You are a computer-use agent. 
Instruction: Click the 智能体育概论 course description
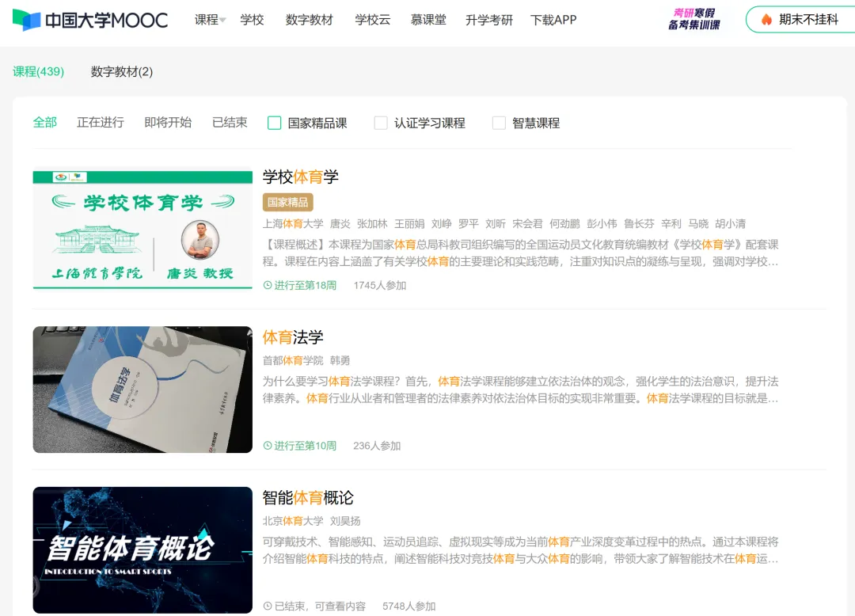click(521, 550)
